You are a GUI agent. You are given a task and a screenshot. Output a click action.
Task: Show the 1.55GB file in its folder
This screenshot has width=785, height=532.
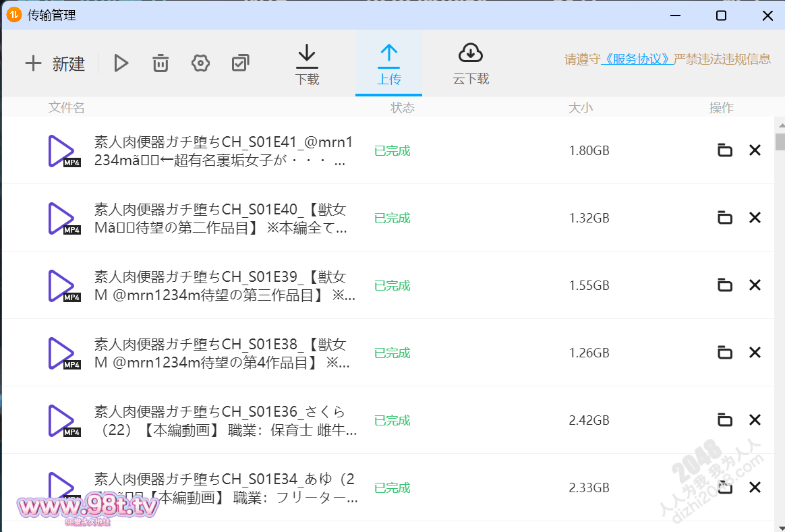point(725,285)
